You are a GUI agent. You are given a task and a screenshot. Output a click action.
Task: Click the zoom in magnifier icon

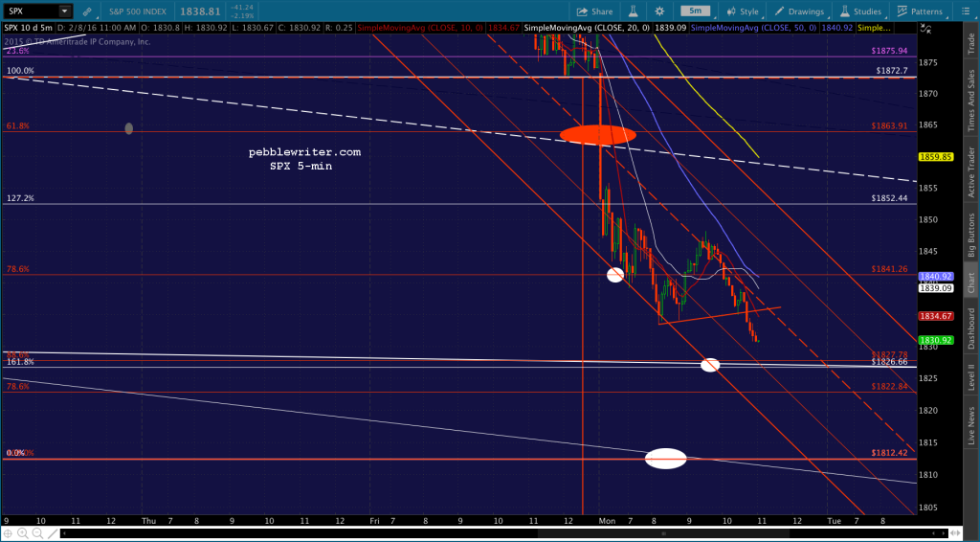pos(23,533)
